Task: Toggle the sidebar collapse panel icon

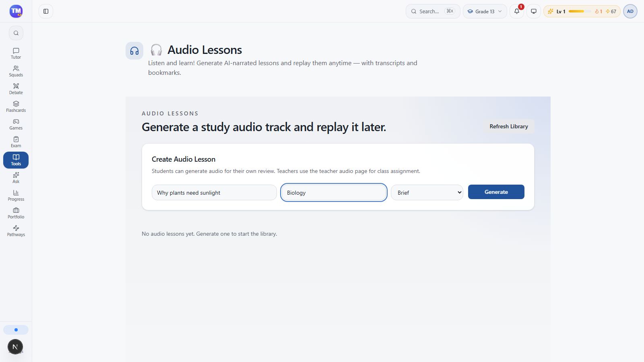Action: (46, 11)
